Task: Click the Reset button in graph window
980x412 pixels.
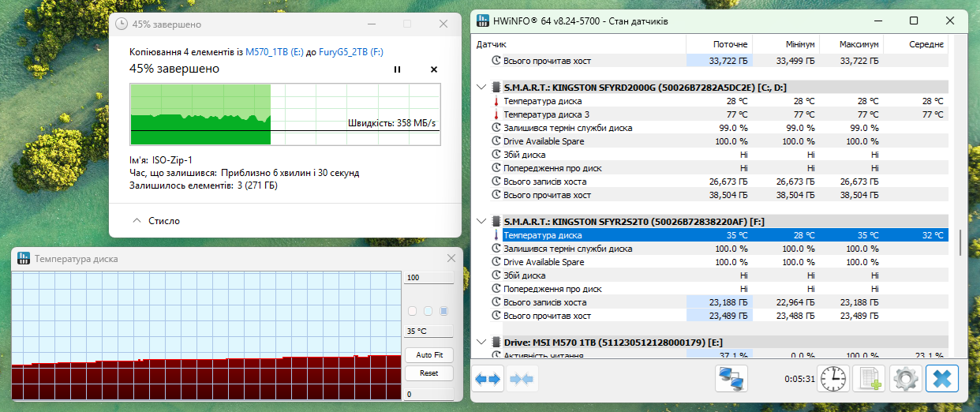Action: click(x=429, y=373)
